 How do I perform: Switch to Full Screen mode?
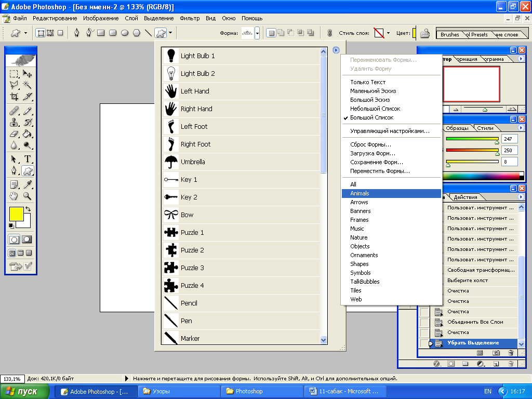[29, 253]
